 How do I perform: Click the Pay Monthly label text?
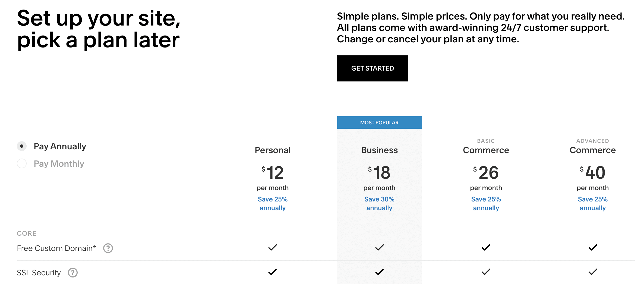point(59,164)
